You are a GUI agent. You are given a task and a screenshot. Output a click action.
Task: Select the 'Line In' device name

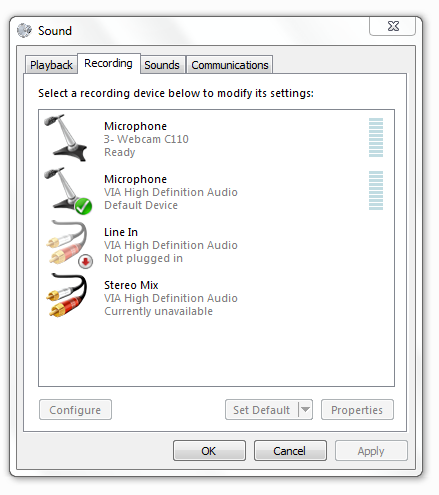(121, 232)
